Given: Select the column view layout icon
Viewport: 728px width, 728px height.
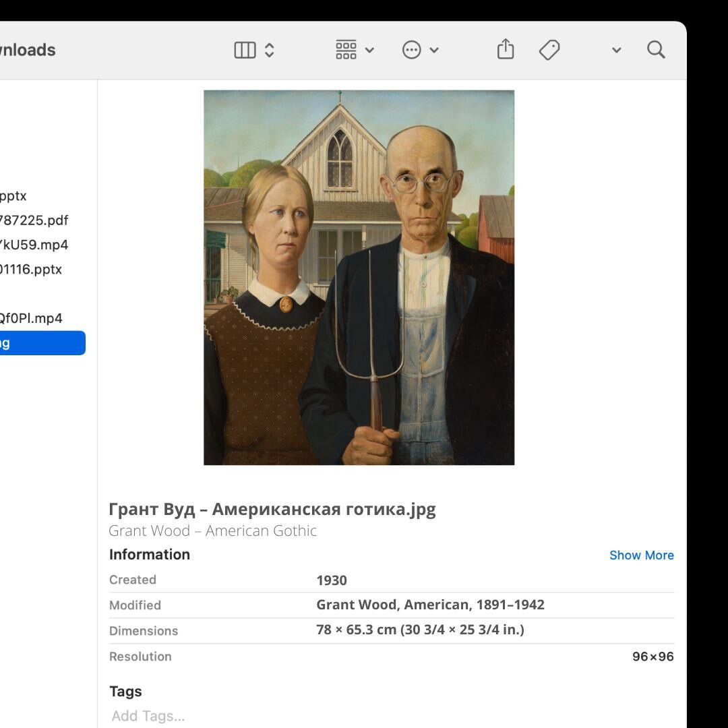Looking at the screenshot, I should pyautogui.click(x=245, y=50).
